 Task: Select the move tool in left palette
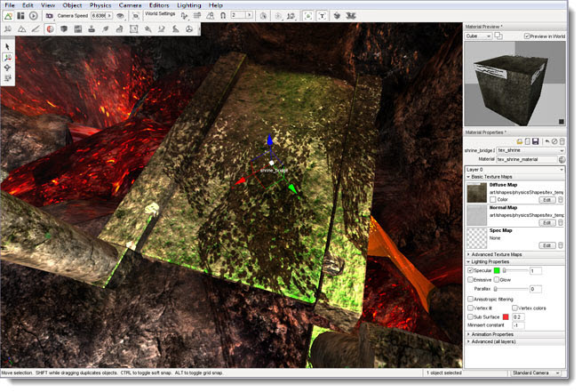7,57
